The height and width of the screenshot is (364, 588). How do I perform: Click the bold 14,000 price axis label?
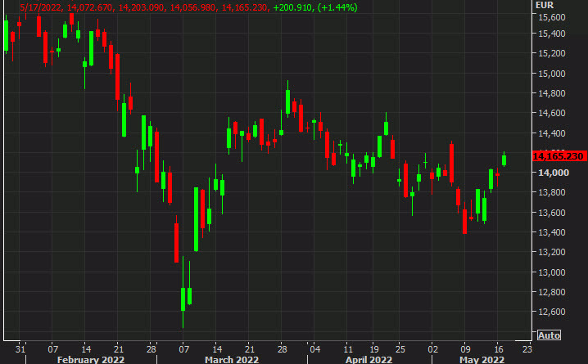[x=554, y=173]
